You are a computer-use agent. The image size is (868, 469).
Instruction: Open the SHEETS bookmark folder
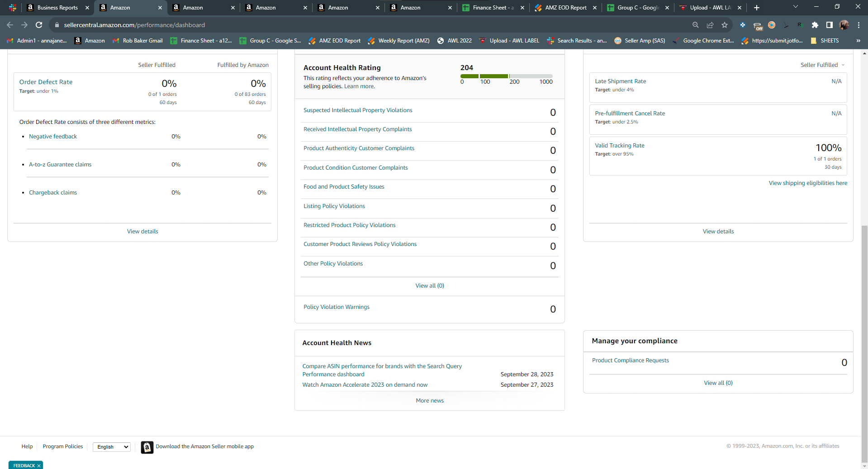(825, 41)
